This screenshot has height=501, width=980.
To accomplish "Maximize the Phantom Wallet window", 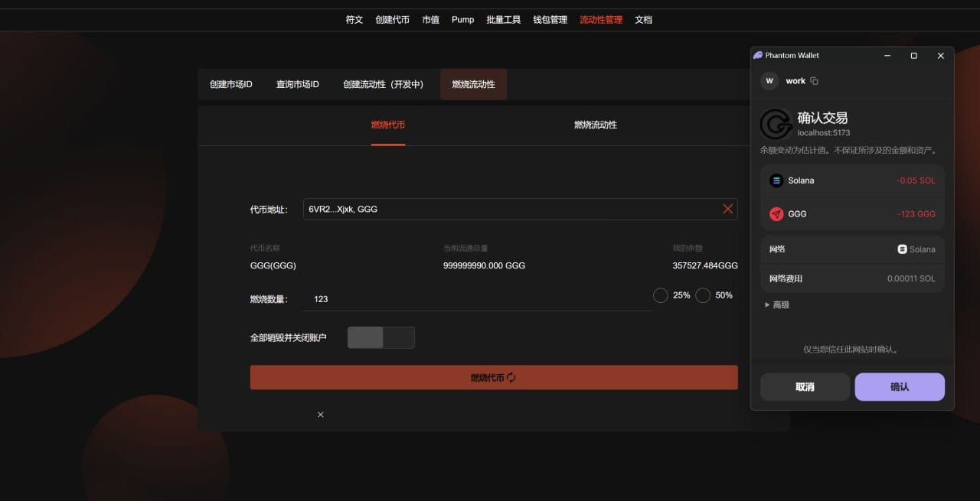I will pyautogui.click(x=913, y=56).
